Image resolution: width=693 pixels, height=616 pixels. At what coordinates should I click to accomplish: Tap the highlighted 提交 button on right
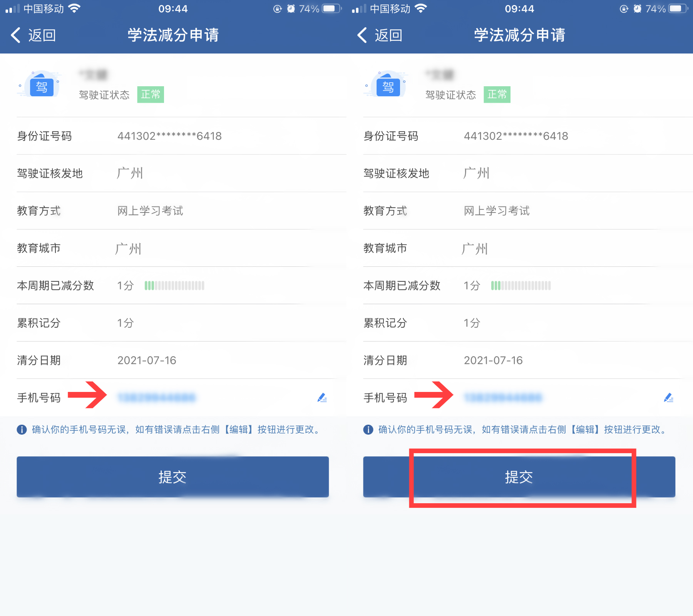[x=519, y=477]
